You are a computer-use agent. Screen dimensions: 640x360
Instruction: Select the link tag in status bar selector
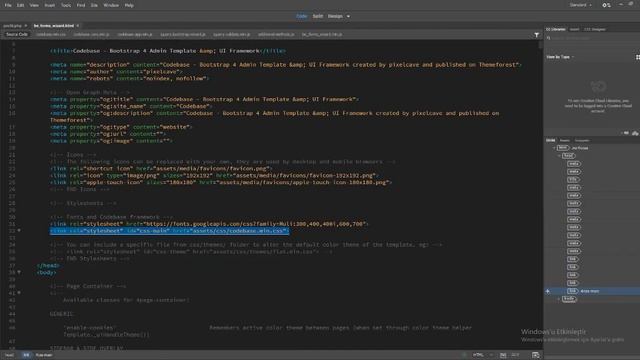coord(26,355)
